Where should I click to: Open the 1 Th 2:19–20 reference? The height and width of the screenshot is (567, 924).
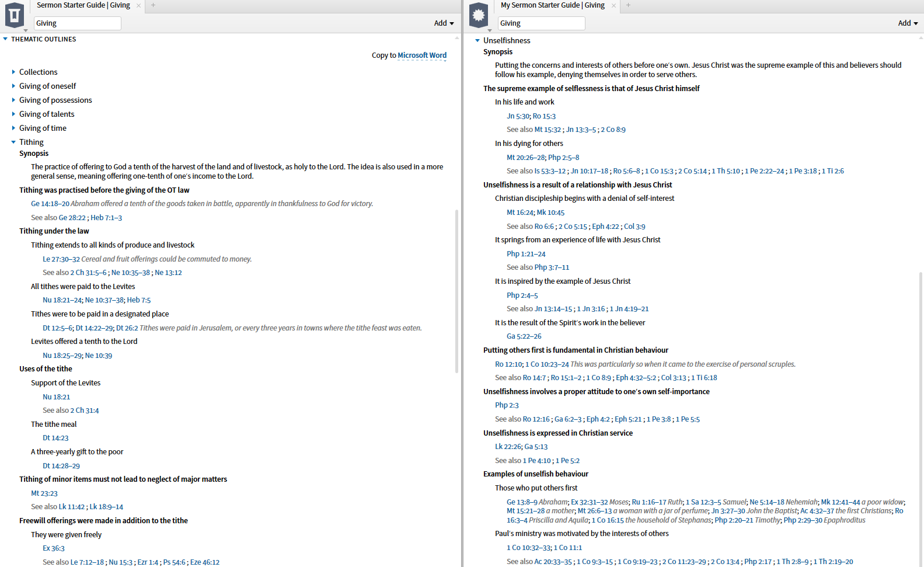tap(833, 562)
